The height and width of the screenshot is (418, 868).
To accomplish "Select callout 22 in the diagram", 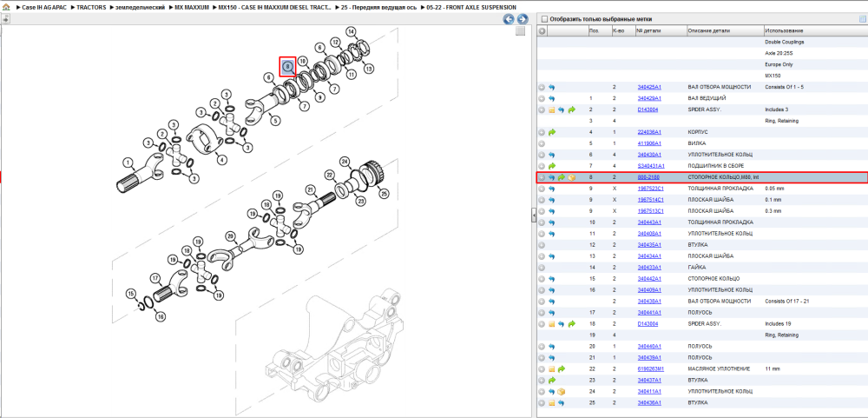I will (331, 175).
